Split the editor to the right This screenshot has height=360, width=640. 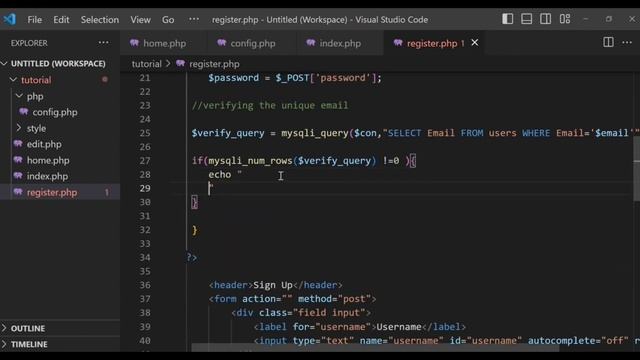(x=608, y=42)
